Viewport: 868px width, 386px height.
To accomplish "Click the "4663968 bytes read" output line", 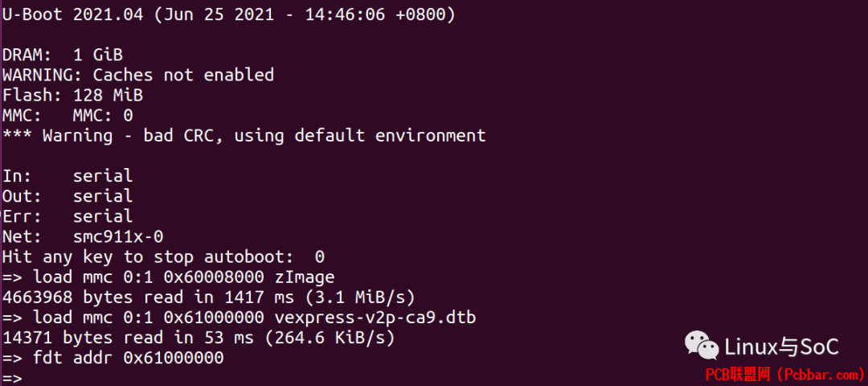I will (209, 298).
